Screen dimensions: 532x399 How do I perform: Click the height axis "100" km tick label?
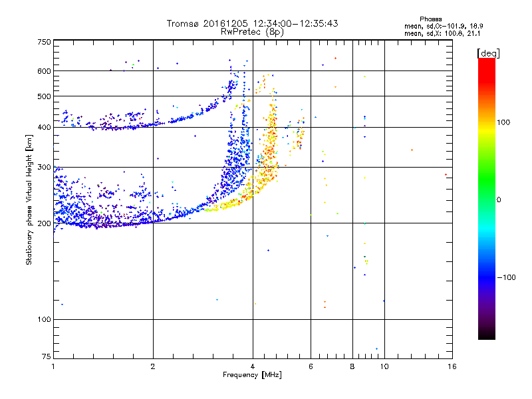click(x=44, y=320)
